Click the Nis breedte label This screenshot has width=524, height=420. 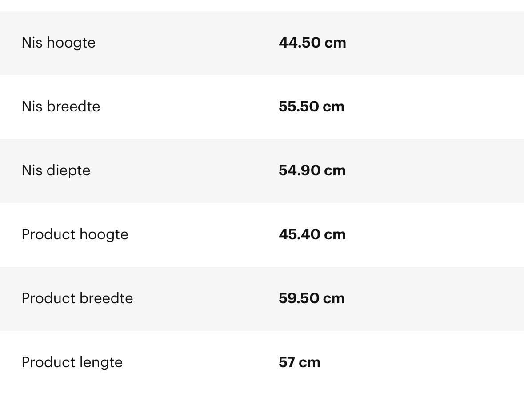point(61,107)
